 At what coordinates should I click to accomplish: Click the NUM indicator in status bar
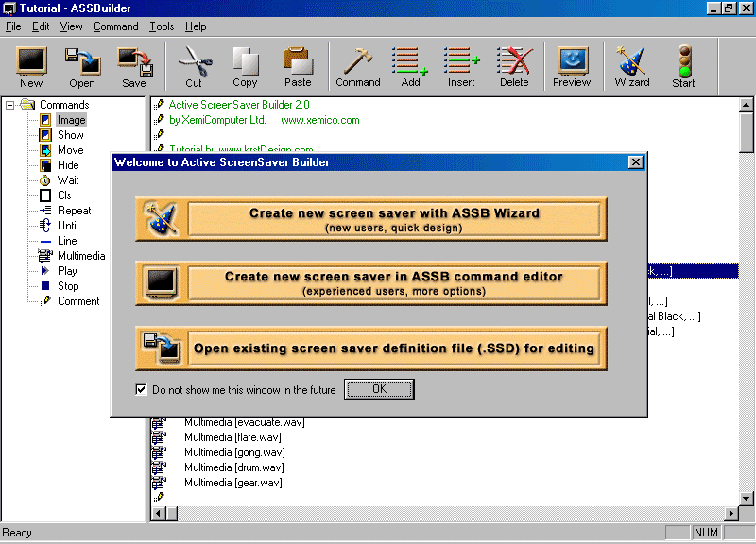(706, 533)
